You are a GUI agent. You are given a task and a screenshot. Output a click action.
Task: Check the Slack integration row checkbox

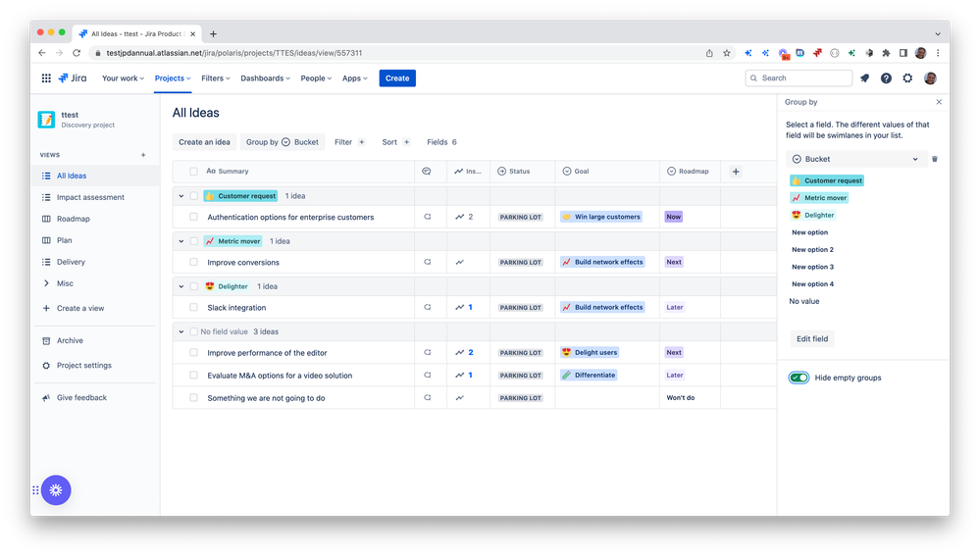click(x=194, y=307)
